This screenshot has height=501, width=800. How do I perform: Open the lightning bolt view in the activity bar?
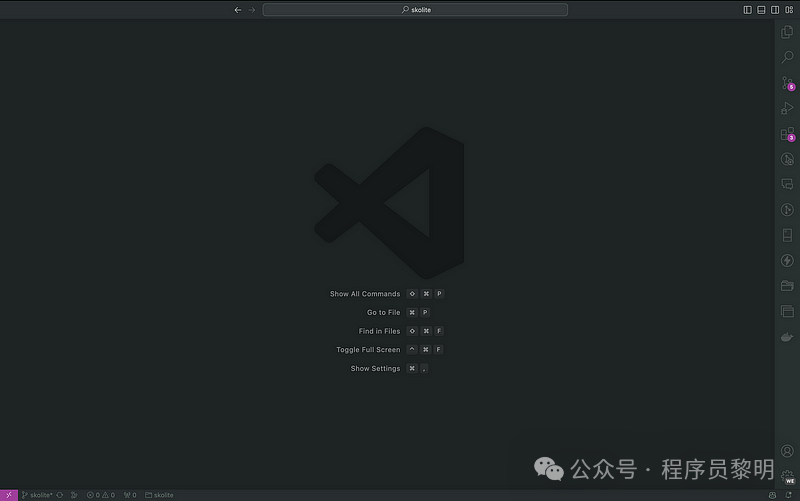(787, 261)
